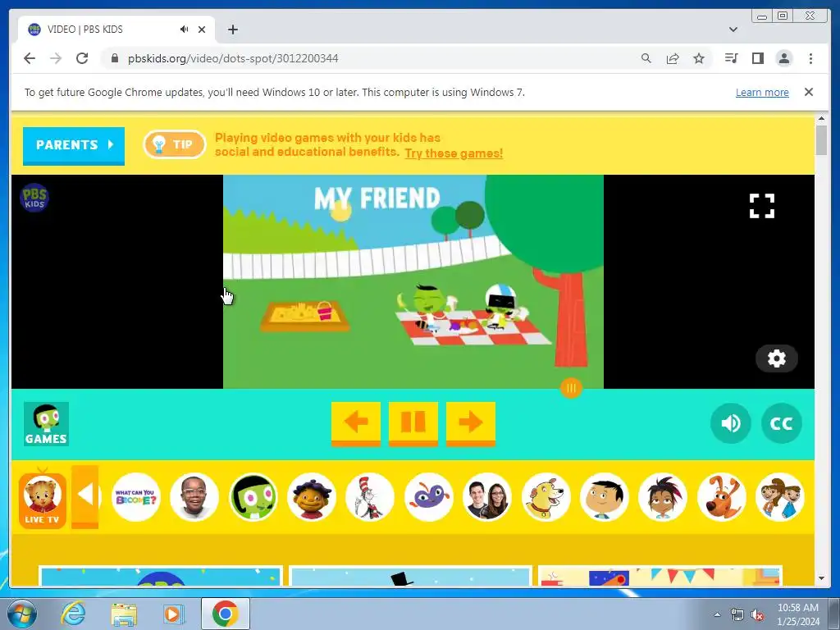
Task: Open the top hat thumbnail card
Action: [x=410, y=576]
